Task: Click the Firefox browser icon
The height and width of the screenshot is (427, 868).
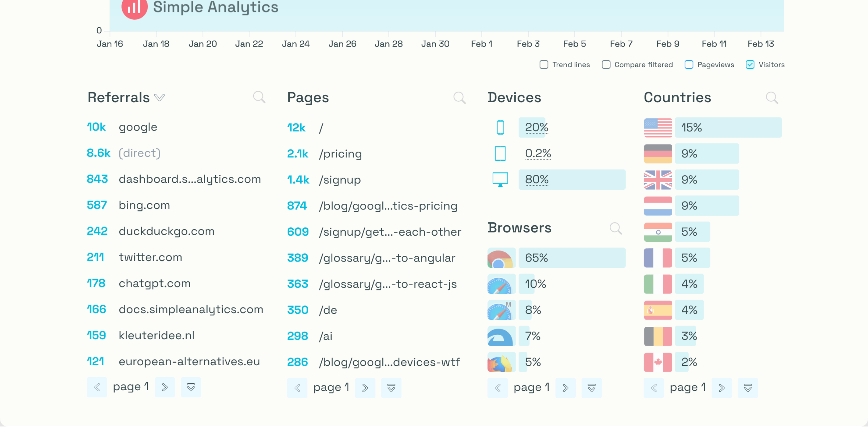Action: click(501, 362)
